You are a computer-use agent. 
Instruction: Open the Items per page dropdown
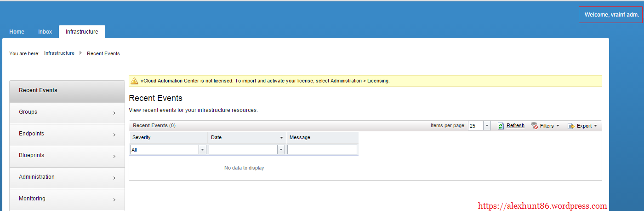[x=487, y=126]
